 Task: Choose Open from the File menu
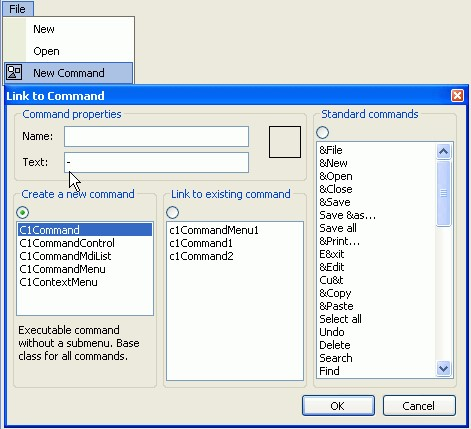pos(46,51)
